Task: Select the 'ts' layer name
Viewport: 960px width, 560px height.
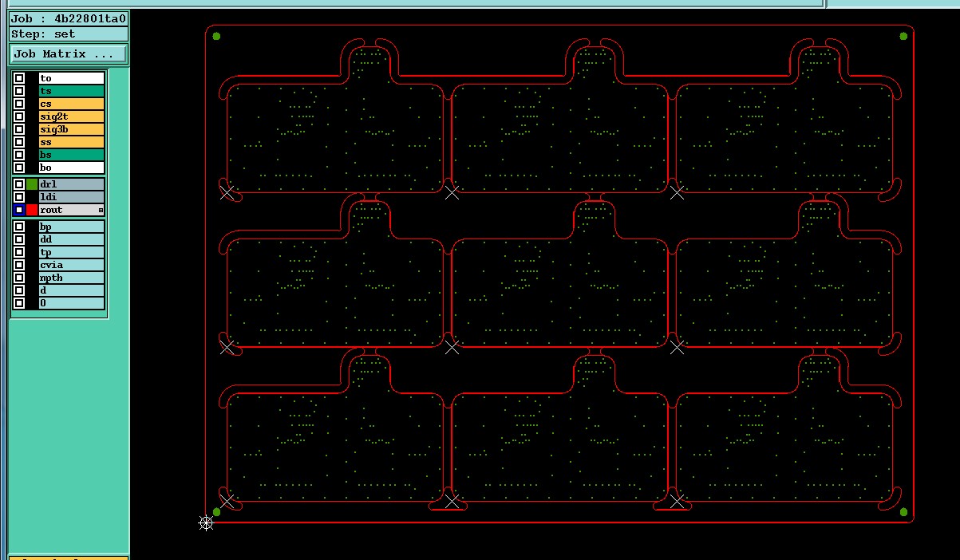Action: pyautogui.click(x=72, y=91)
